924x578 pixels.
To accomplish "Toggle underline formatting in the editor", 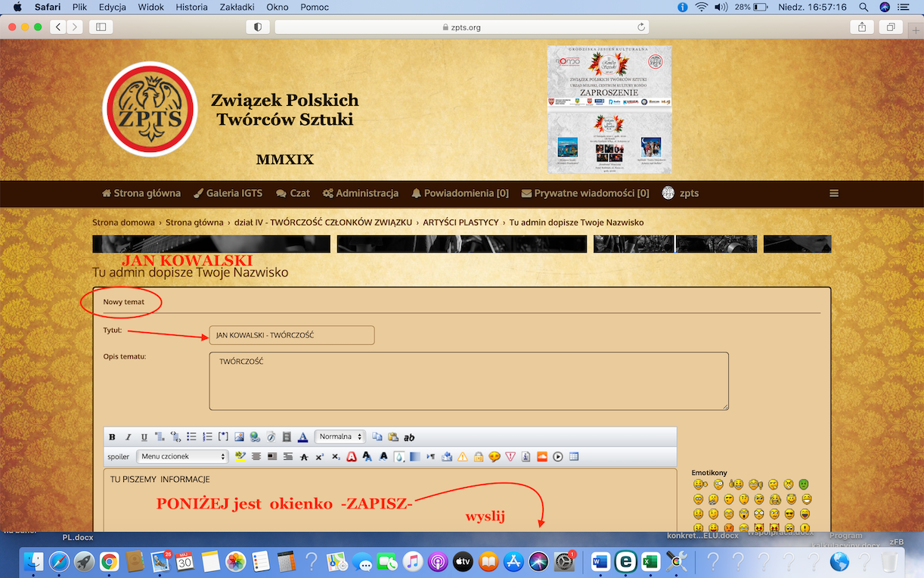I will tap(144, 437).
